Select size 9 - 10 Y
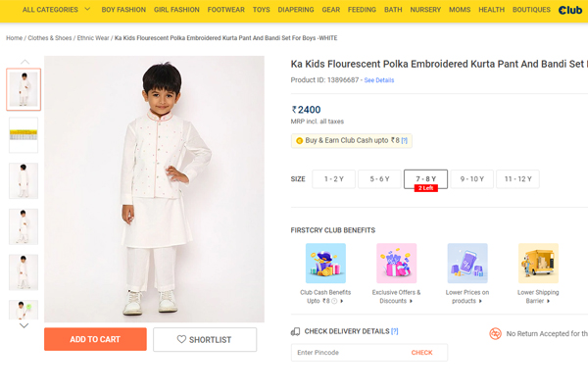 pyautogui.click(x=471, y=179)
